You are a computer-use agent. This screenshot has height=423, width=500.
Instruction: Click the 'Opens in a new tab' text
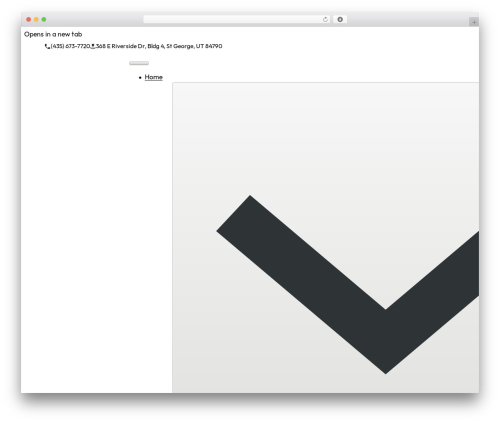53,34
